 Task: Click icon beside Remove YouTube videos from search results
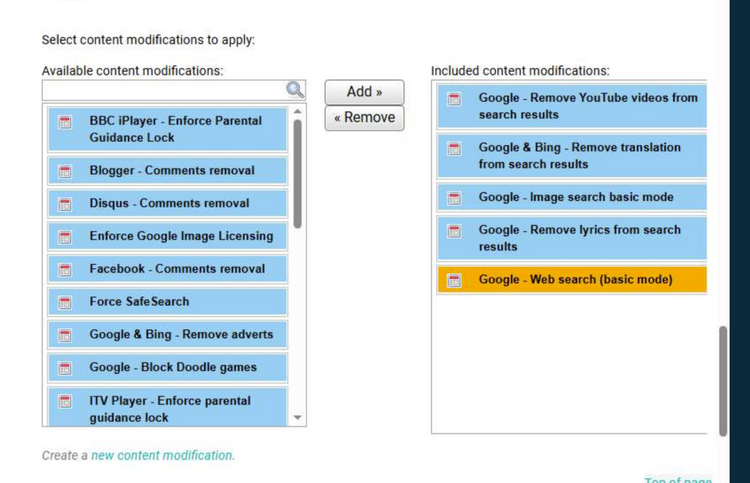pos(454,99)
